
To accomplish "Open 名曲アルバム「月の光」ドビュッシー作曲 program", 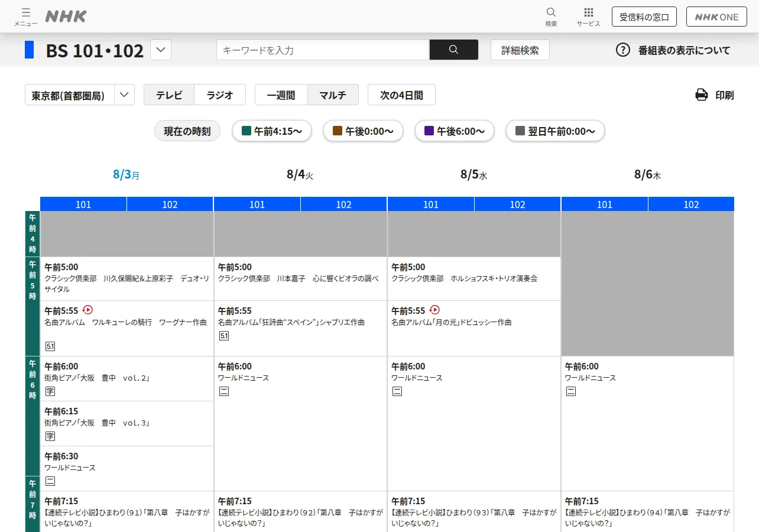I will tap(474, 328).
